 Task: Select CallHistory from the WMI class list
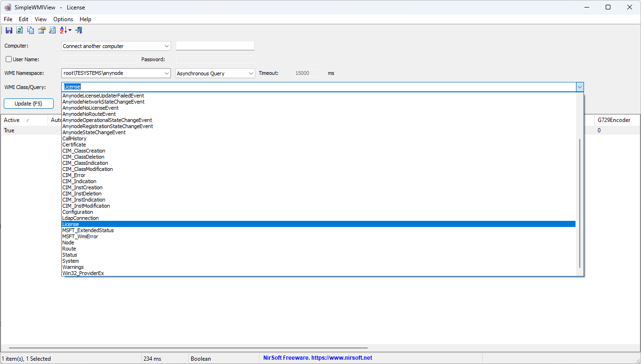click(x=74, y=138)
